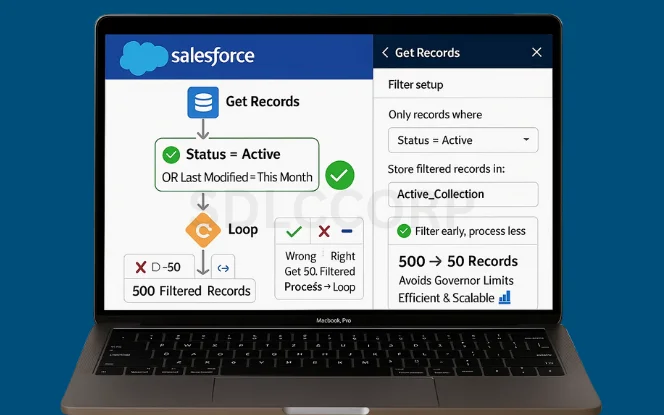This screenshot has height=415, width=664.
Task: Click 'Efficient & Scalable' text
Action: pos(446,298)
